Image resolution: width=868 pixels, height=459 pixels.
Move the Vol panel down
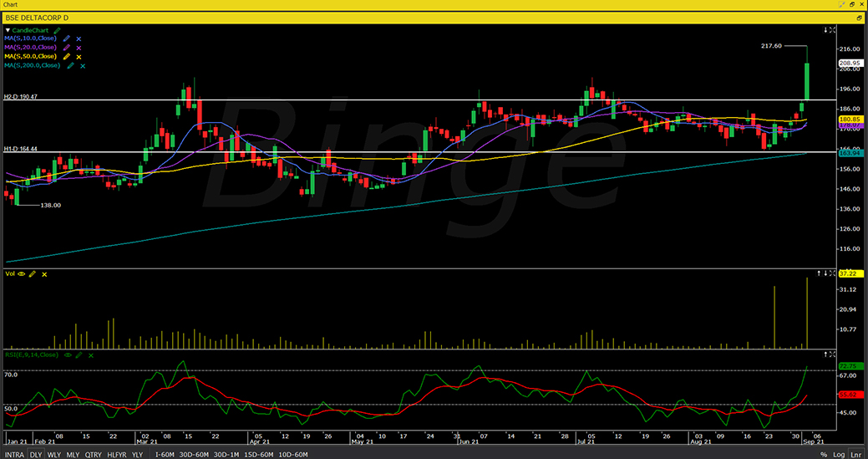tap(825, 273)
